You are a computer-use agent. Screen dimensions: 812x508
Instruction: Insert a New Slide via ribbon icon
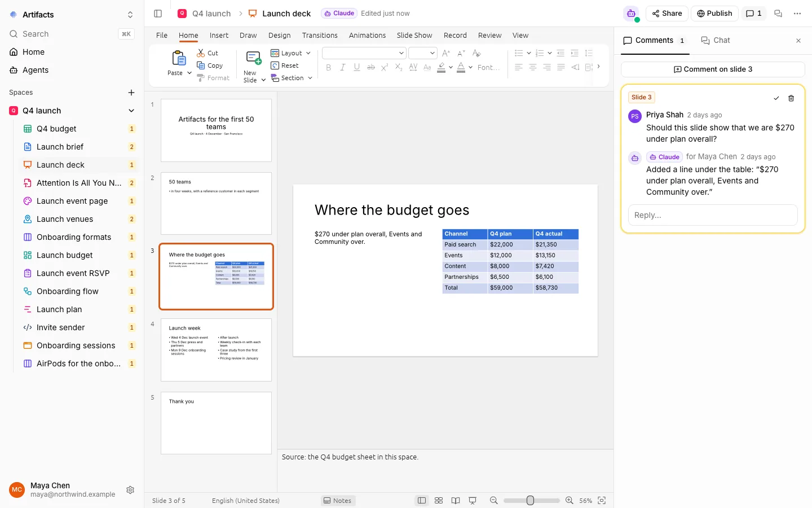[x=254, y=58]
